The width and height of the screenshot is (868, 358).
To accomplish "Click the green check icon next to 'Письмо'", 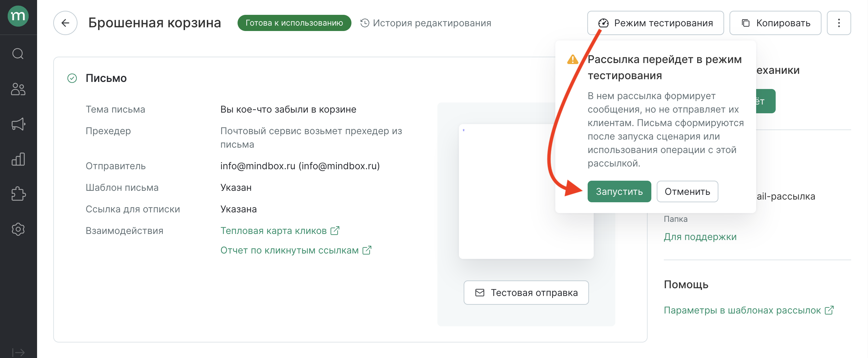I will (72, 78).
